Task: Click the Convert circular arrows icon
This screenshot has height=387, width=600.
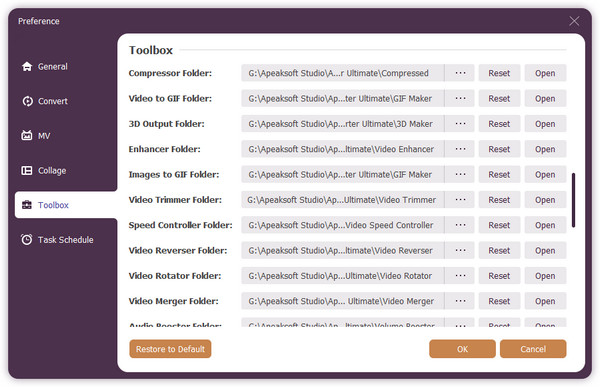Action: point(28,101)
